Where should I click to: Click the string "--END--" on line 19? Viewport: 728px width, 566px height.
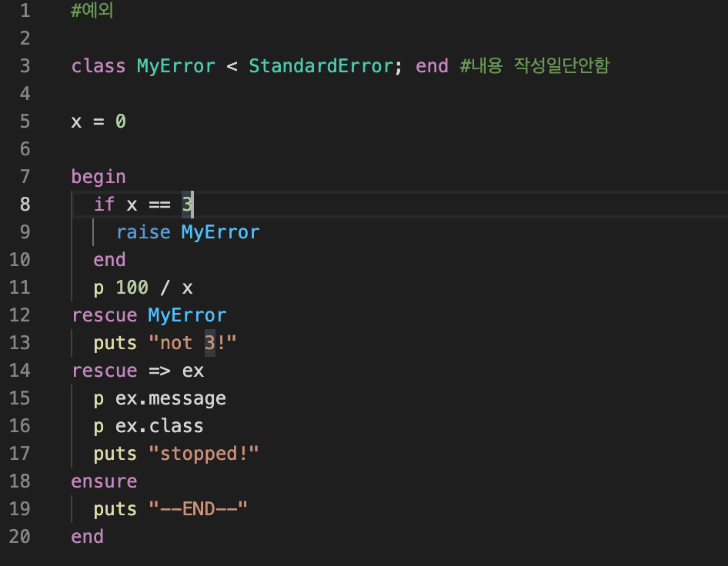tap(199, 509)
